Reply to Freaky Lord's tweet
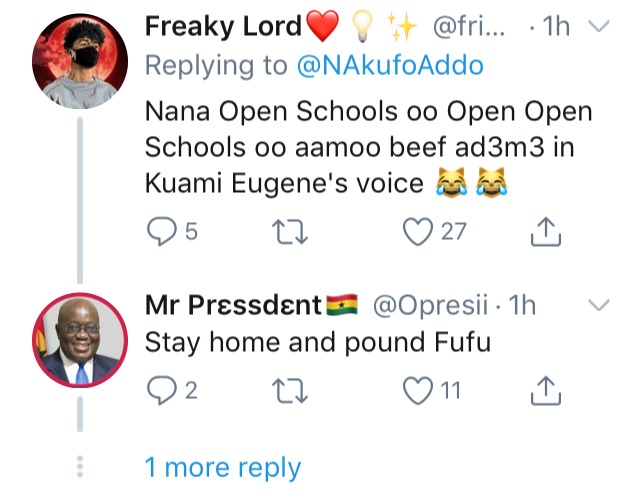This screenshot has height=503, width=640. coord(161,231)
